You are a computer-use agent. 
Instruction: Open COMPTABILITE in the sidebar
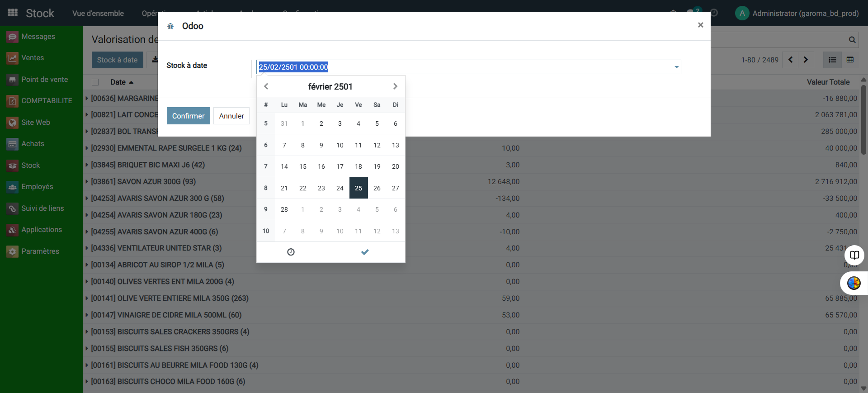[x=13, y=101]
